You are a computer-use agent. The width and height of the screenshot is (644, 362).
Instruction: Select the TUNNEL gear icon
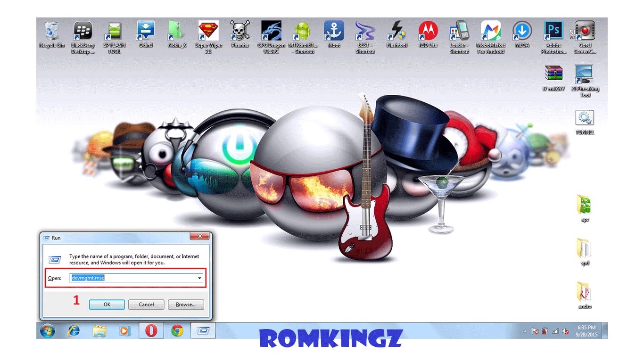pyautogui.click(x=585, y=122)
